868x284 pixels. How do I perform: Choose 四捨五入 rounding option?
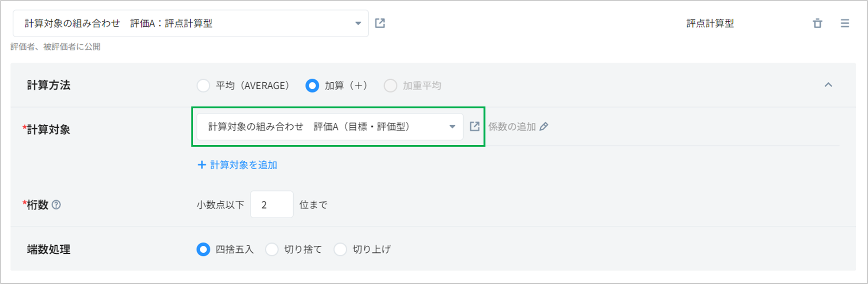[x=203, y=249]
